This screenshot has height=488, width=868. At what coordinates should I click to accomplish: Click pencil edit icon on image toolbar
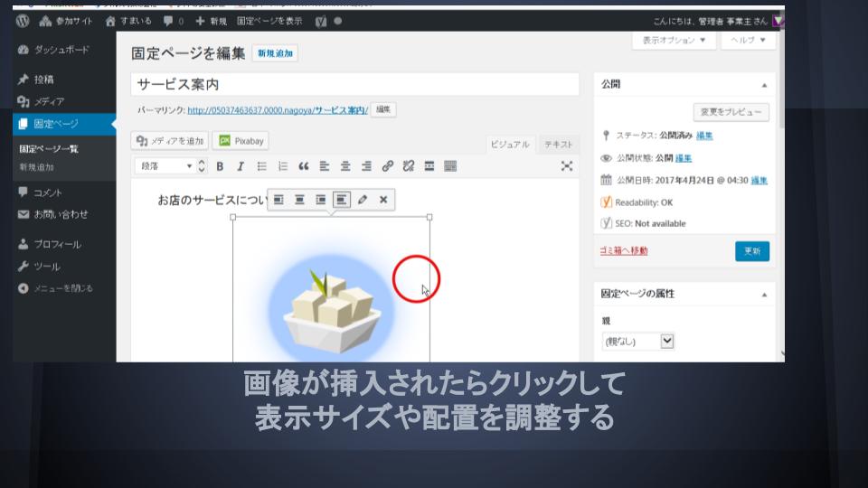tap(363, 200)
